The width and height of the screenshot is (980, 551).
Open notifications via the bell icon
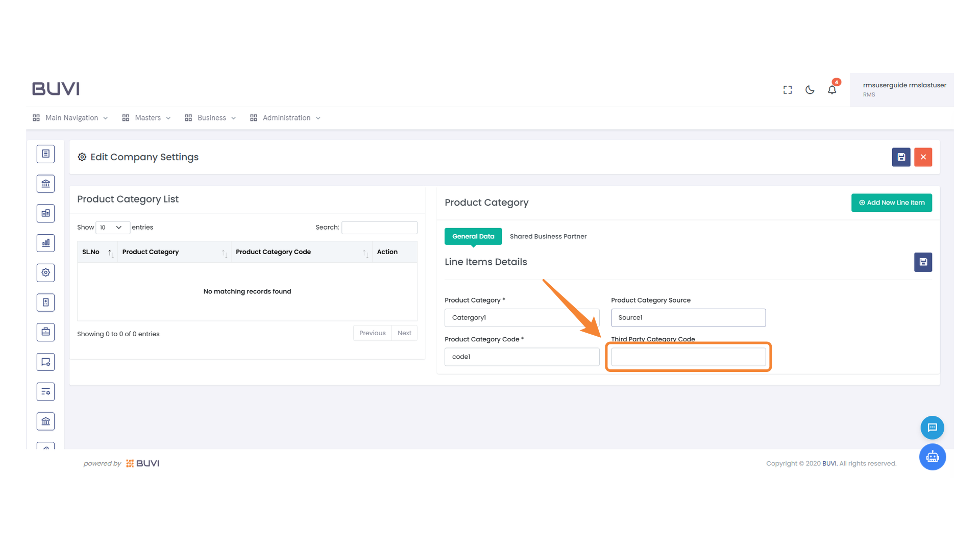click(832, 89)
